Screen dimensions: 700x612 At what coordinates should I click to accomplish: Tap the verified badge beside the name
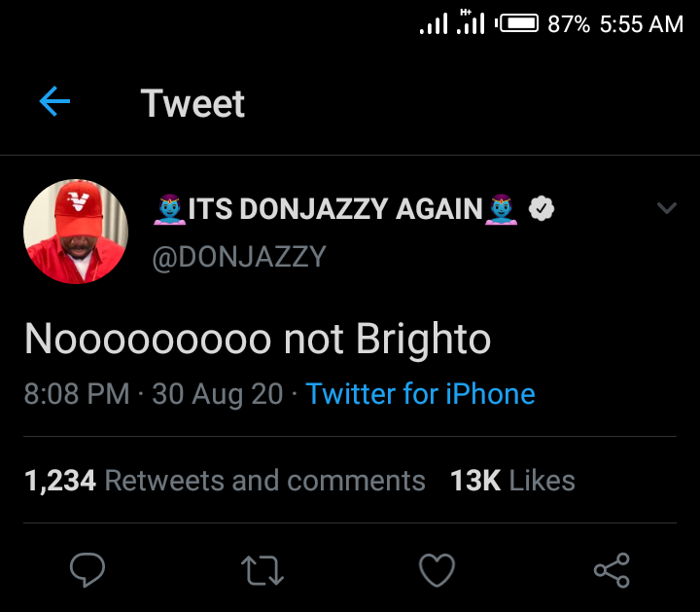pos(542,209)
